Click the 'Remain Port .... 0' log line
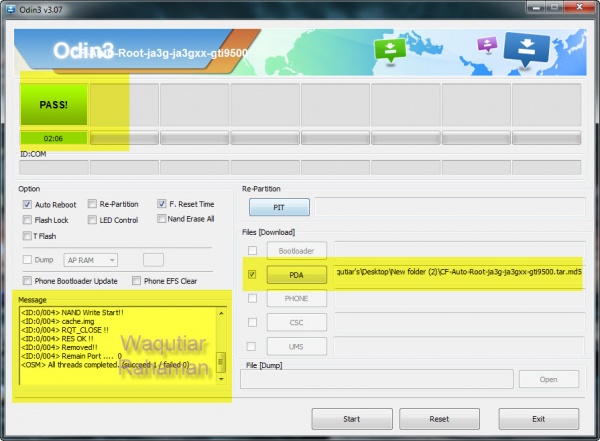Viewport: 600px width, 441px height. pos(72,356)
